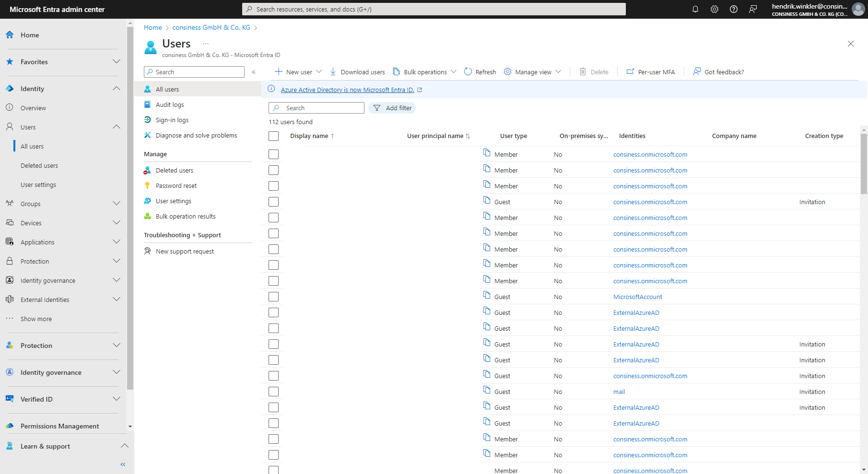
Task: Go to Home breadcrumb link
Action: (x=153, y=27)
